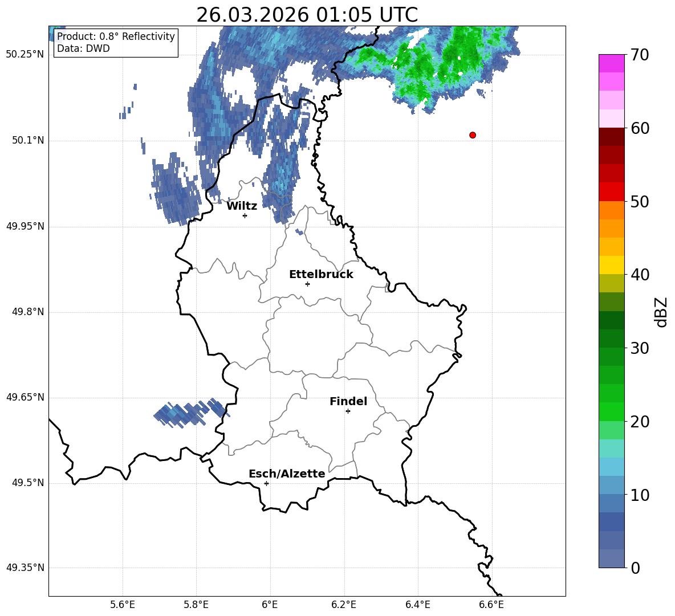Select the 'Wiltz' city label
This screenshot has height=616, width=675.
pos(242,206)
